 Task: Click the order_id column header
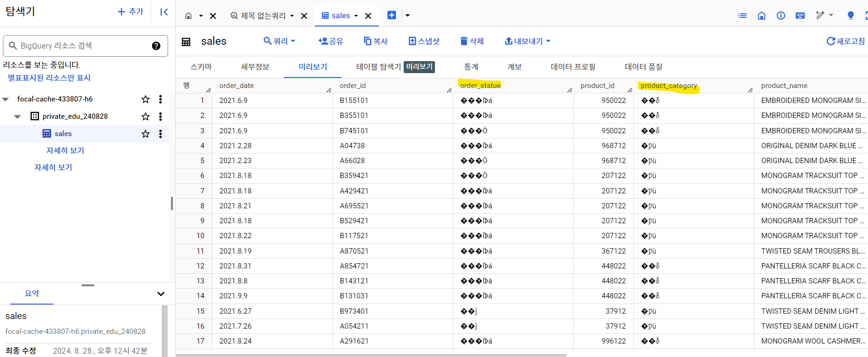(x=353, y=86)
